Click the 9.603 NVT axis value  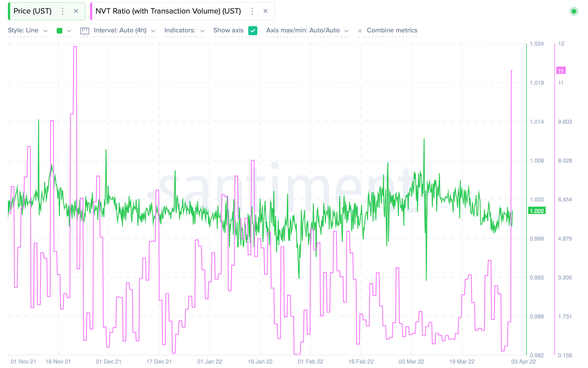[565, 122]
